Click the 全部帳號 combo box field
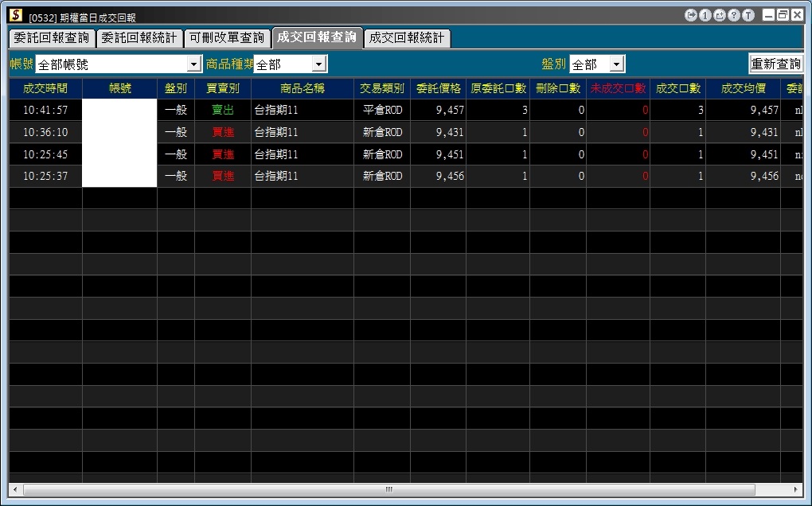Viewport: 812px width, 506px height. pyautogui.click(x=119, y=64)
